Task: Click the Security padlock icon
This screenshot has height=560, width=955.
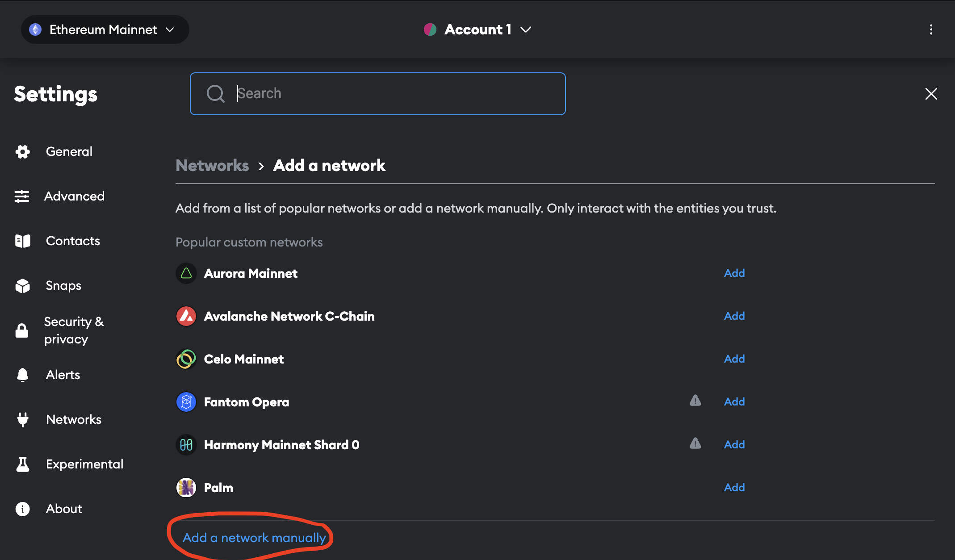Action: [22, 330]
